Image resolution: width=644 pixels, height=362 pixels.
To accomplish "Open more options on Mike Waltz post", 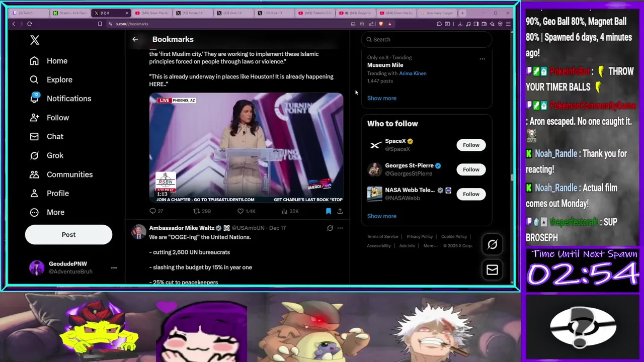I will click(x=340, y=228).
